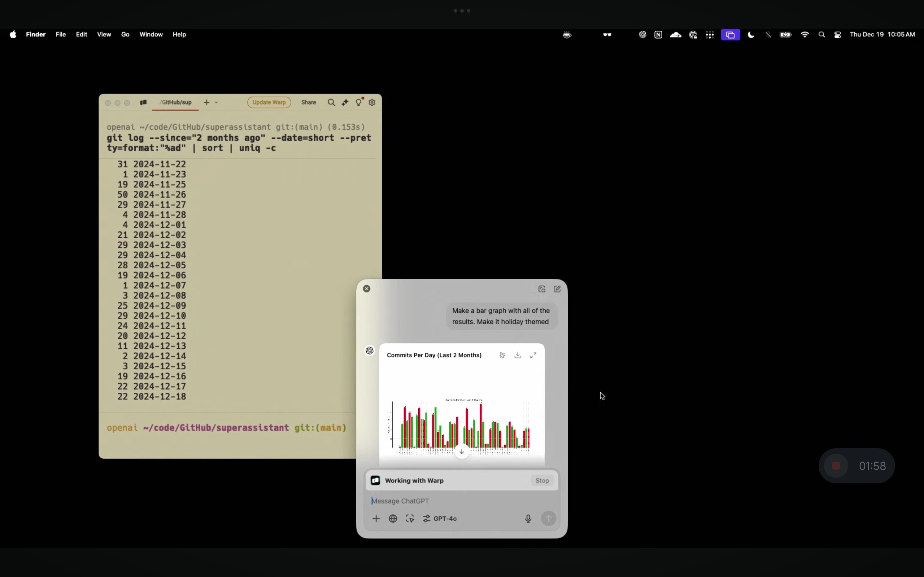Select the GitHub/sup terminal tab
This screenshot has width=924, height=577.
click(176, 102)
